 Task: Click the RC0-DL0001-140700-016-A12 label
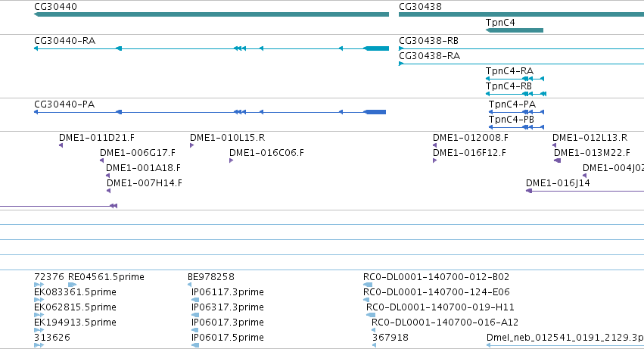coord(445,323)
